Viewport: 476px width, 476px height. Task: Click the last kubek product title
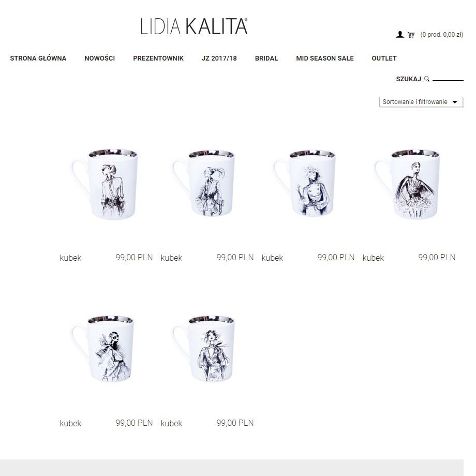point(171,423)
